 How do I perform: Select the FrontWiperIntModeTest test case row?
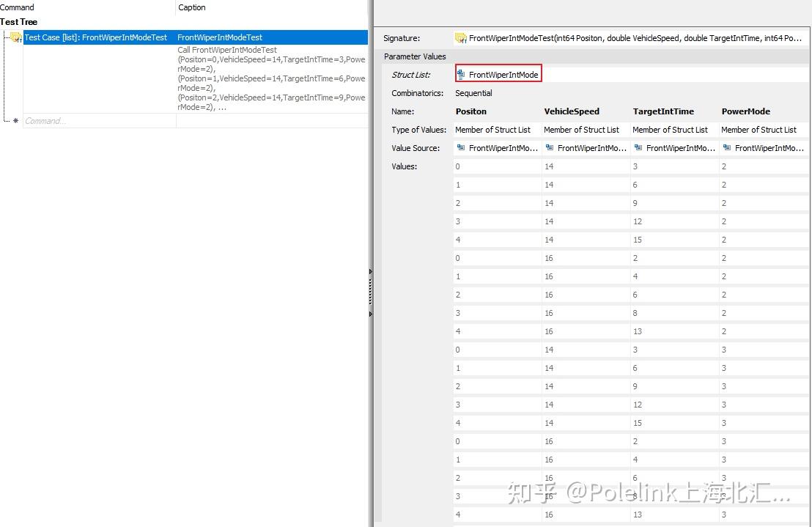coord(95,37)
